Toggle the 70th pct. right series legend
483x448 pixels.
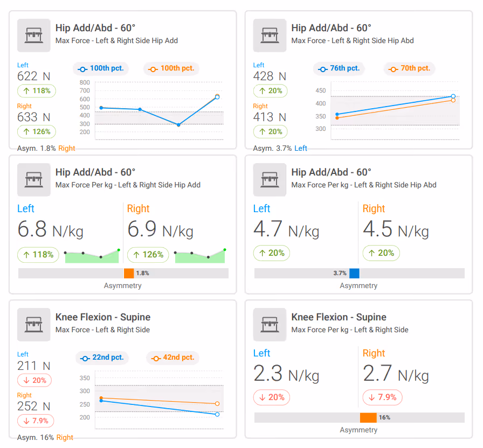(409, 68)
